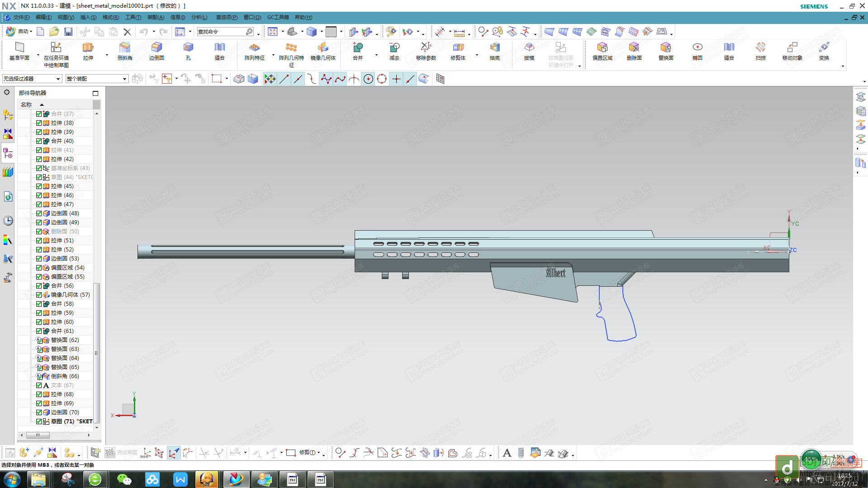Select the Swept (扫掠) tool icon
The image size is (868, 488).
click(x=761, y=47)
